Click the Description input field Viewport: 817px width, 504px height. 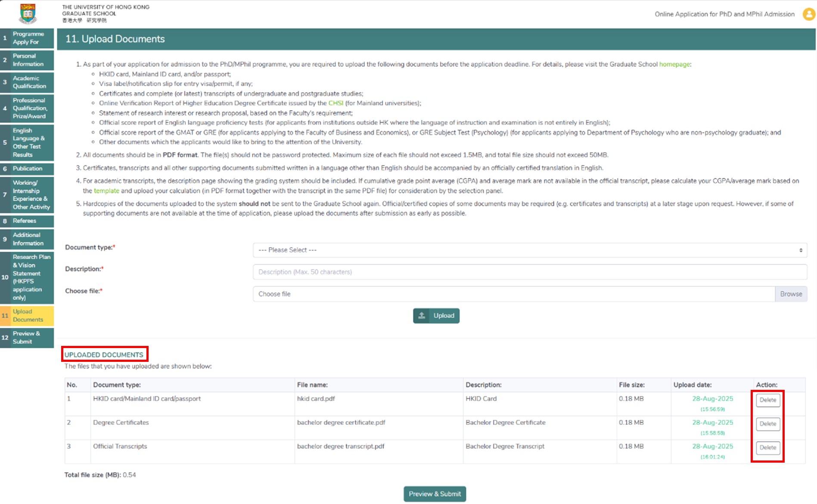[530, 272]
